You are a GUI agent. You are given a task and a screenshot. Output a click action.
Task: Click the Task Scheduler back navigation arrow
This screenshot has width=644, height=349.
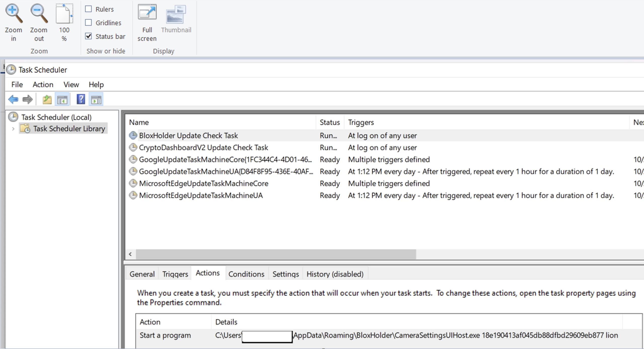[12, 100]
